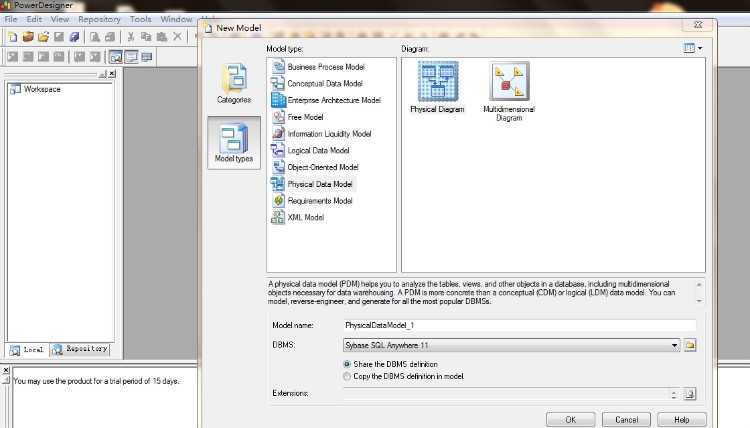The image size is (750, 428).
Task: Close the output panel with its X
Action: [6, 370]
